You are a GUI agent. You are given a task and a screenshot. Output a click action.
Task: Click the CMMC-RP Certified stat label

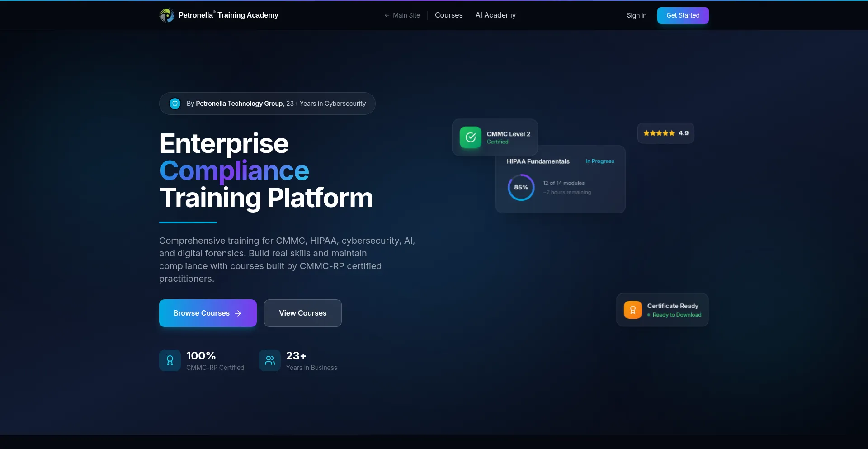pos(215,368)
